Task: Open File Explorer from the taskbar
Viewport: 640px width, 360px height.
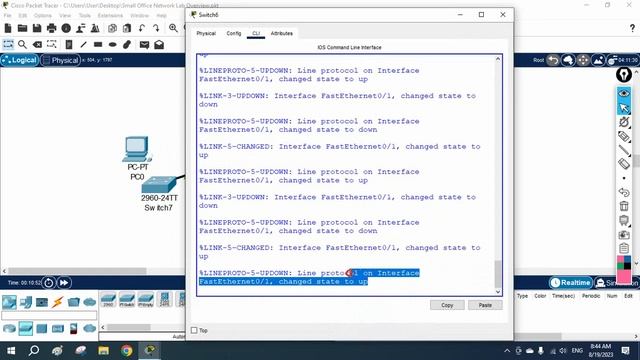Action: (x=104, y=351)
